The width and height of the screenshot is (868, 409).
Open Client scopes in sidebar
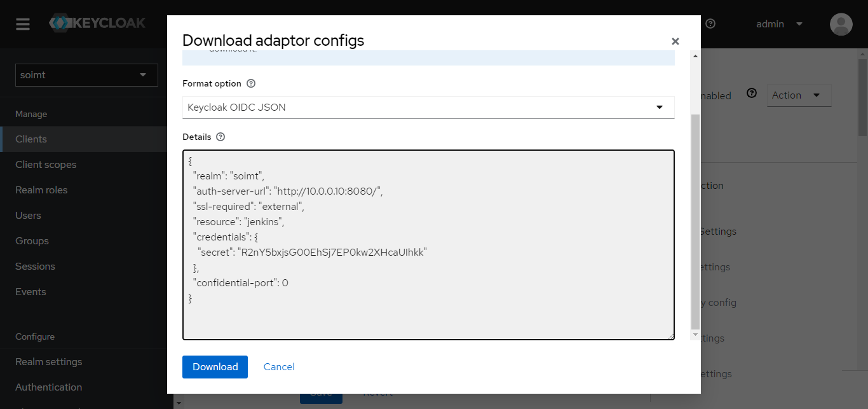point(46,165)
